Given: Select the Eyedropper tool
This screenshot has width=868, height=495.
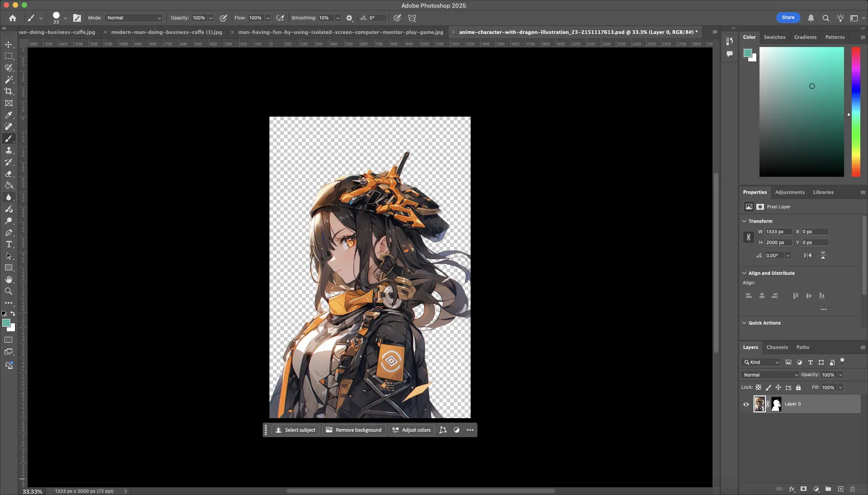Looking at the screenshot, I should (9, 115).
